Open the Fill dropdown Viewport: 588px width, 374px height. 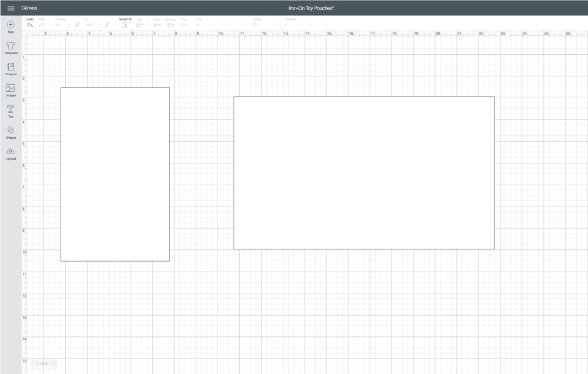click(x=92, y=25)
